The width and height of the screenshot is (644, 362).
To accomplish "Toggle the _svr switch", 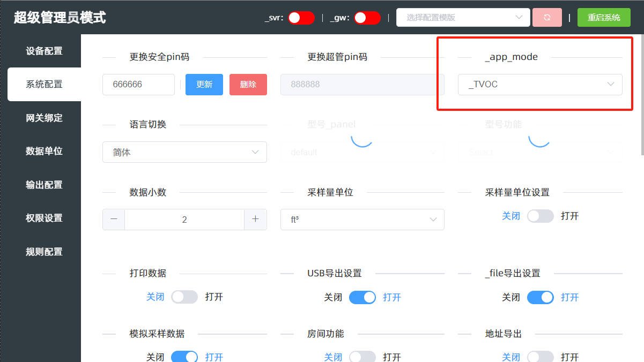I will click(x=301, y=18).
